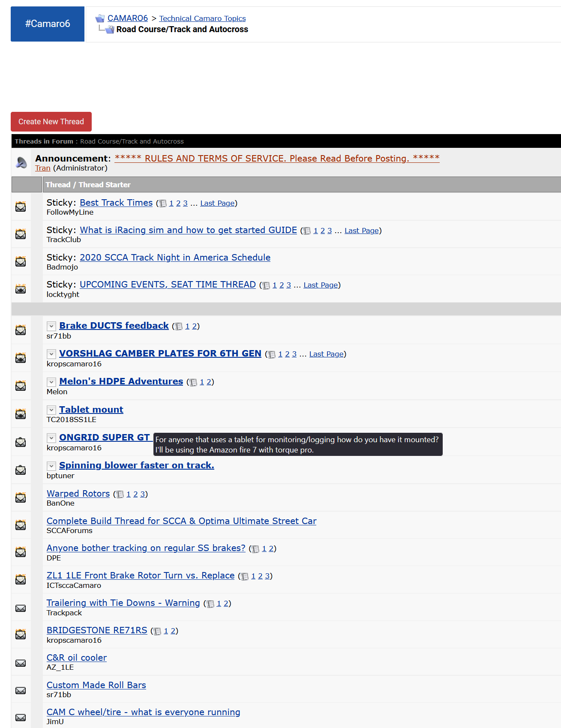
Task: Open dropdown arrow beside Spinning blower thread
Action: 51,466
